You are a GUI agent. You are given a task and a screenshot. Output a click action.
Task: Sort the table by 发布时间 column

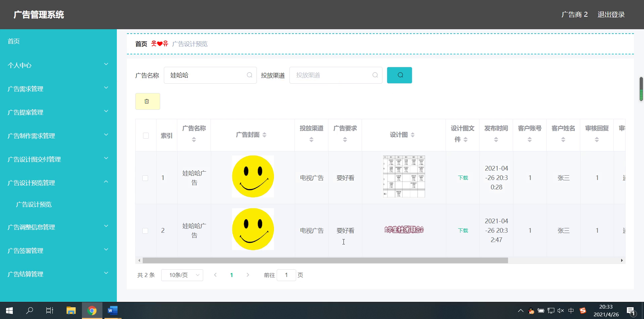tap(496, 139)
